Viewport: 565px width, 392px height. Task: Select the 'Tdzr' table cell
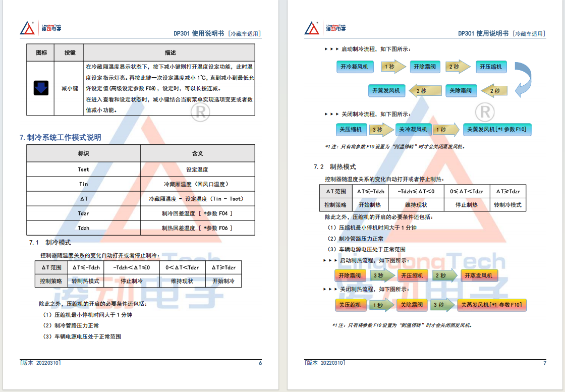click(x=84, y=213)
